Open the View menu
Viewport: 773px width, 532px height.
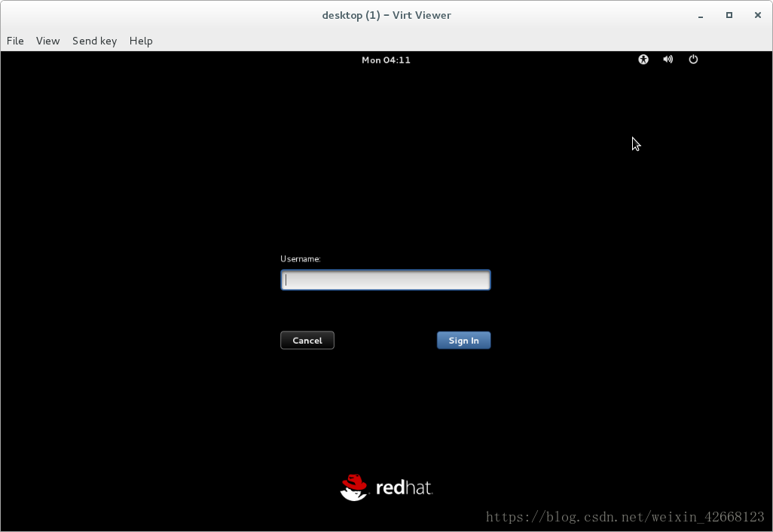click(x=47, y=41)
